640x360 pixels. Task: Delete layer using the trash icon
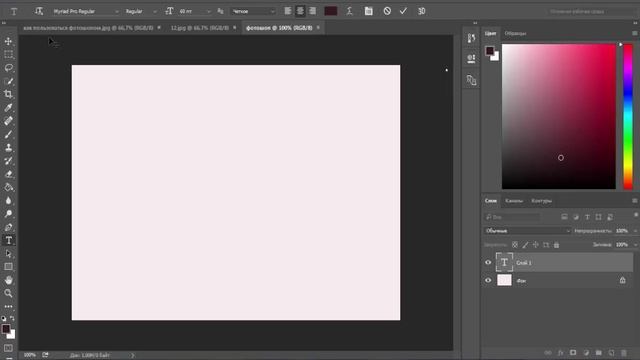tap(624, 353)
